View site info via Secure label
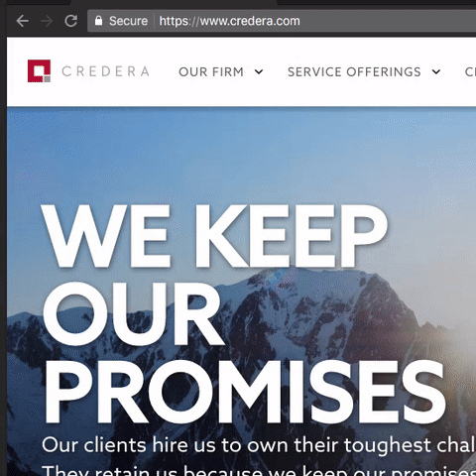 tap(128, 21)
